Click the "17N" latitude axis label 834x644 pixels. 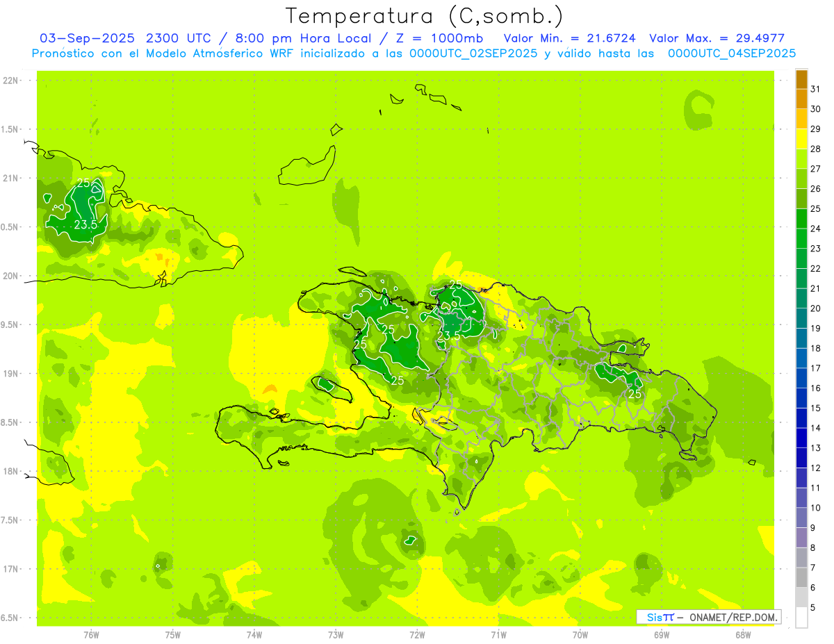pyautogui.click(x=11, y=570)
